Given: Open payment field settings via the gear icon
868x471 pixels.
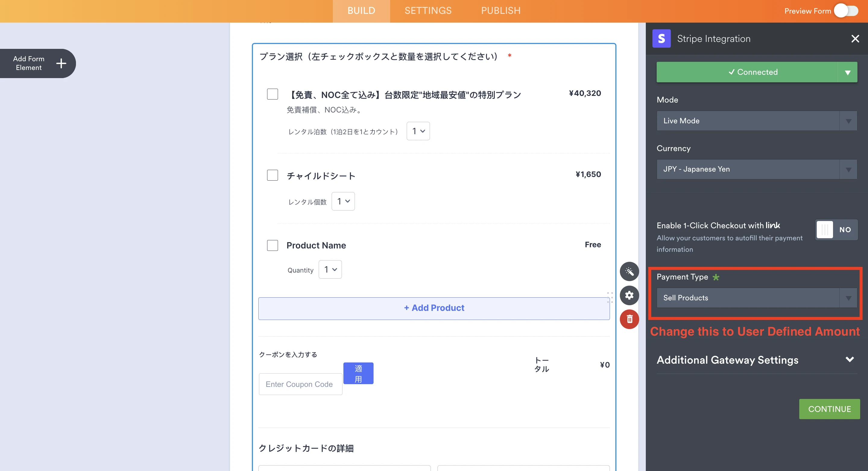Looking at the screenshot, I should coord(629,295).
